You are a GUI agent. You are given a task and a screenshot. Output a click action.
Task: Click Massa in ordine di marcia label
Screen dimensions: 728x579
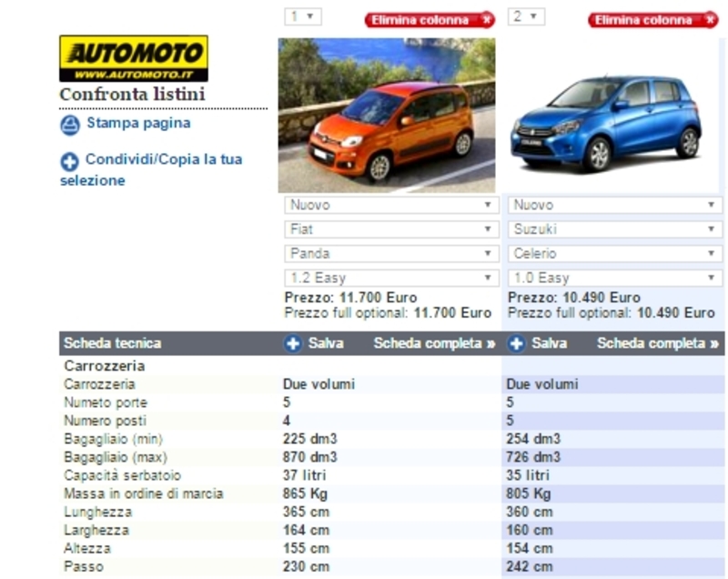tap(144, 493)
